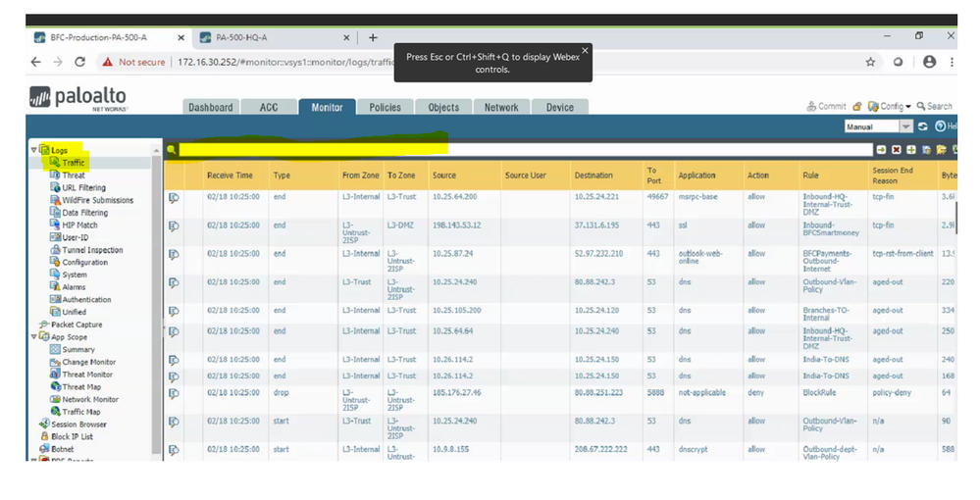Open HIP Match logs

click(x=79, y=225)
